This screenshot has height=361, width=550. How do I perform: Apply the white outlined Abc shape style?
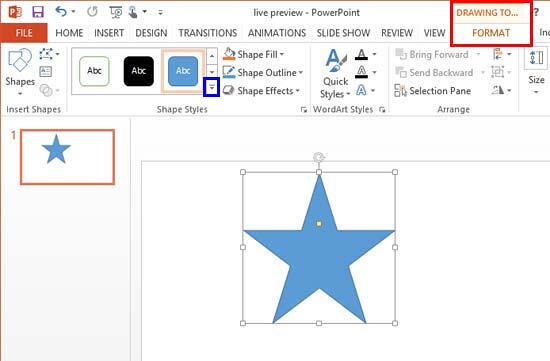point(94,71)
